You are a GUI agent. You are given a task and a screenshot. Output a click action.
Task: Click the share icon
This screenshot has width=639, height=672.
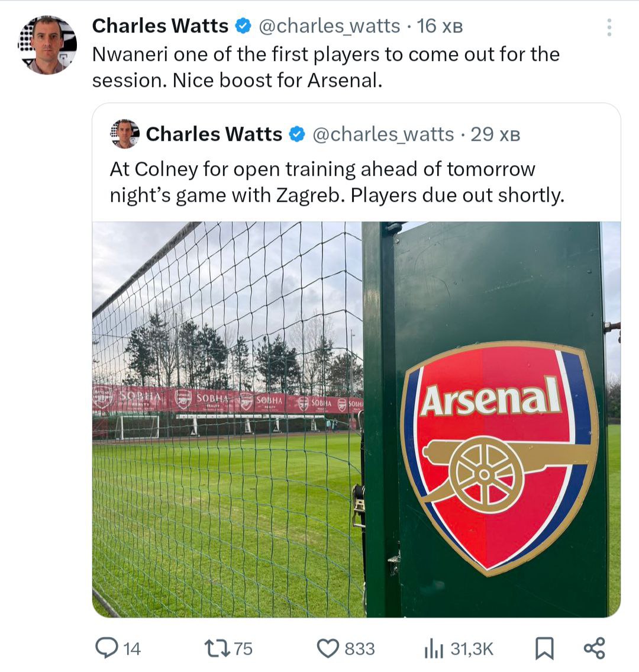(x=594, y=648)
